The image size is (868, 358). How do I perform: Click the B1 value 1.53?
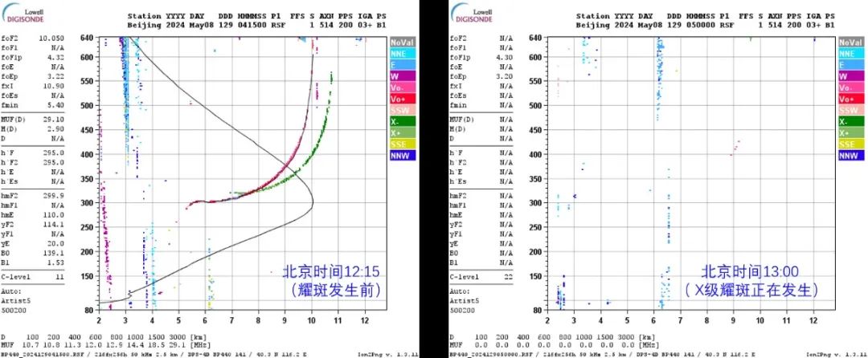[x=56, y=262]
